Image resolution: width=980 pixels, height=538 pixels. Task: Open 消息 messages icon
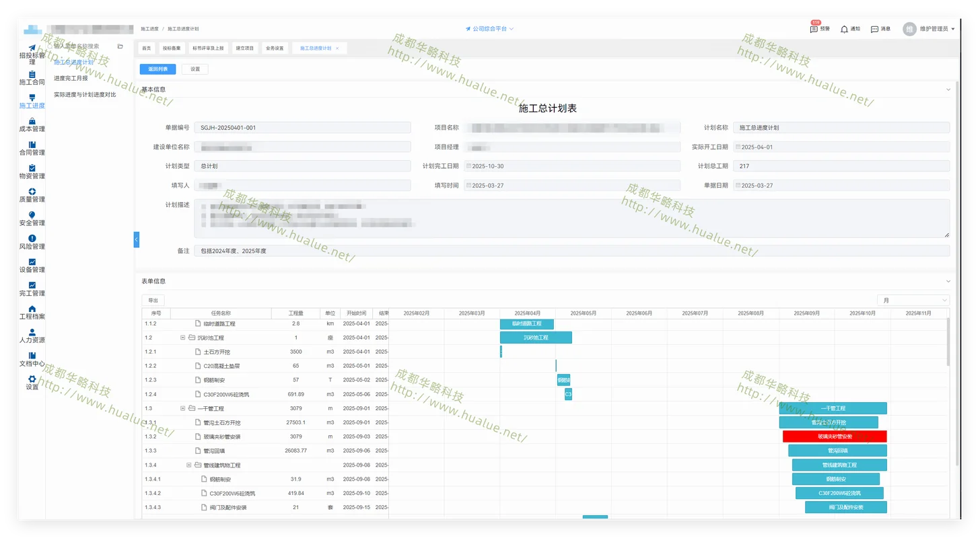880,29
